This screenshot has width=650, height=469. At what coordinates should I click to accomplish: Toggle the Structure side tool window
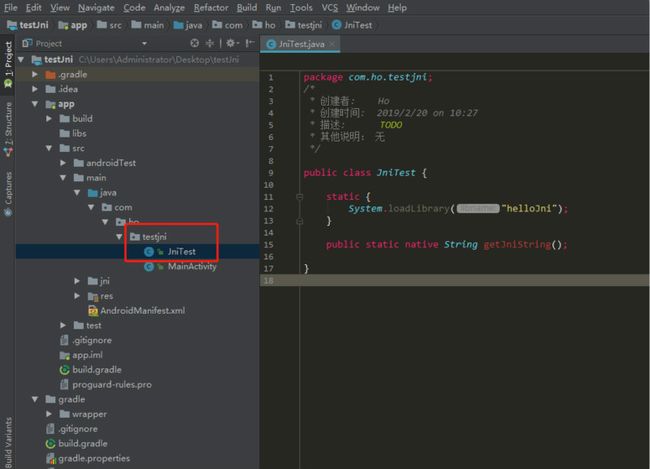(8, 129)
